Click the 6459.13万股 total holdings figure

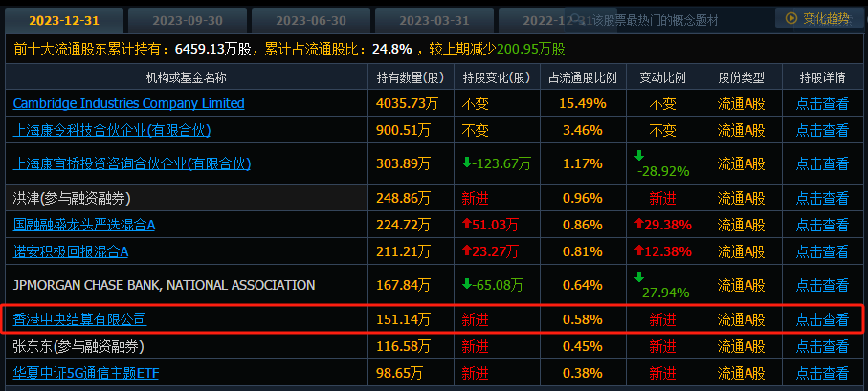(212, 49)
